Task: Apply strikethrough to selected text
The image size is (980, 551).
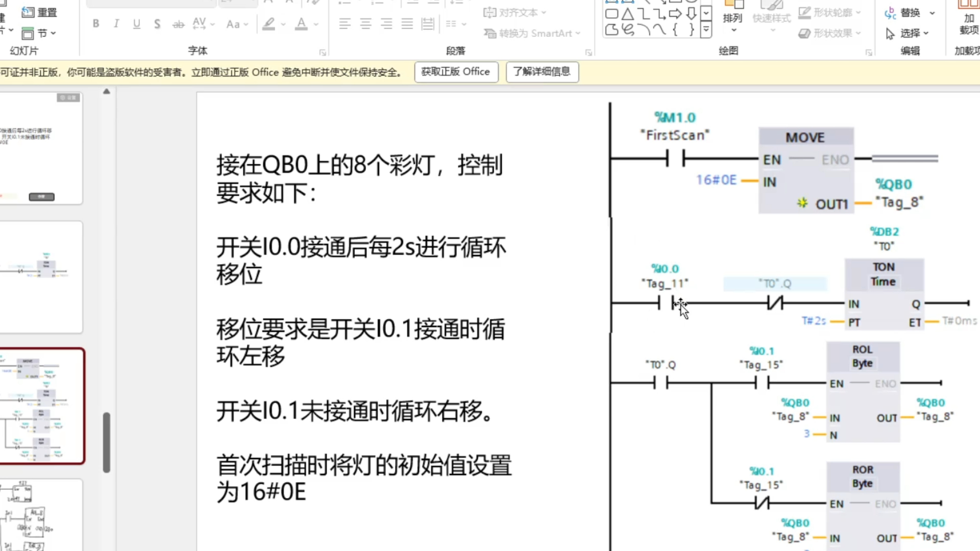Action: coord(178,24)
